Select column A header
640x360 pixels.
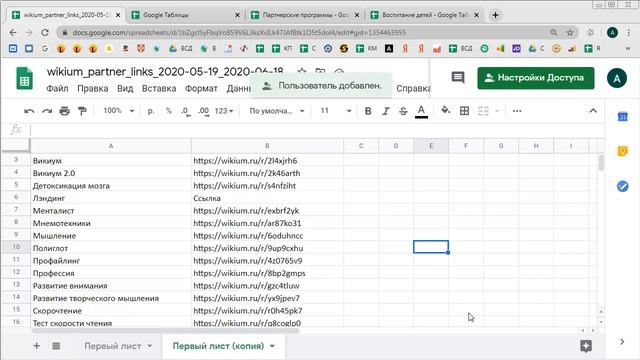[x=111, y=146]
